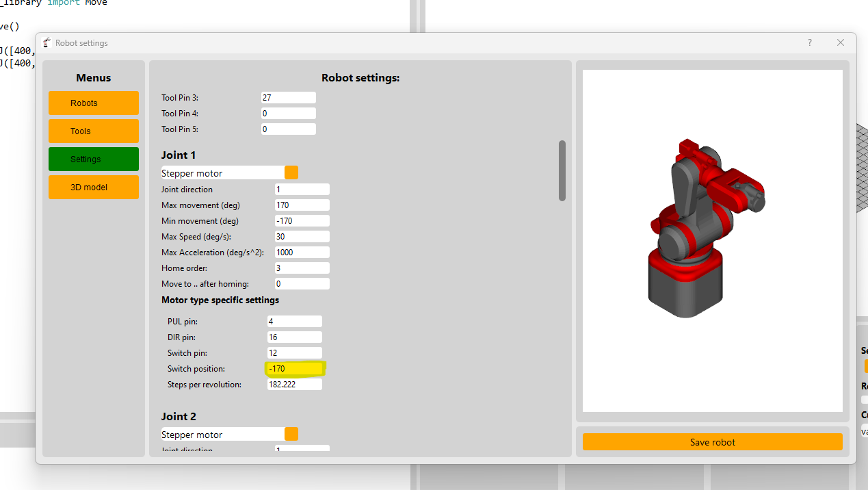Open the Tools menu
Screen dimensions: 868x490
click(x=93, y=131)
